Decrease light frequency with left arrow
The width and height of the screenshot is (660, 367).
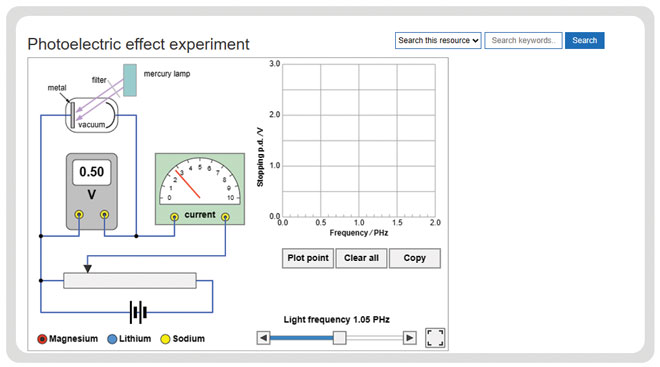click(263, 338)
